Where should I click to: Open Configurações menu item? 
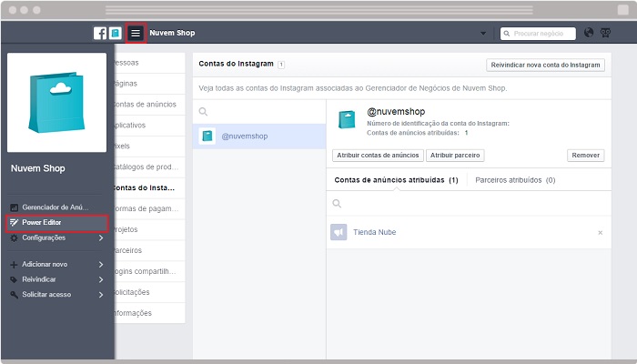pos(44,238)
